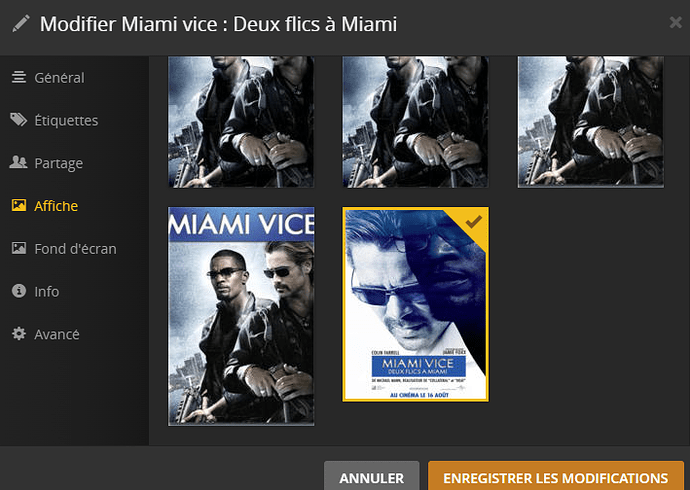
Task: Select the rightmost poster in top row
Action: (x=591, y=122)
